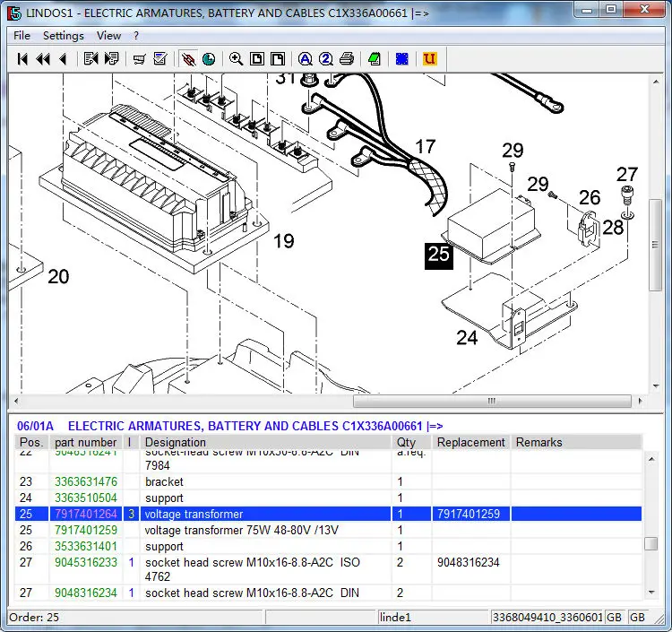
Task: Click status bar Order: 25 field
Action: click(135, 618)
